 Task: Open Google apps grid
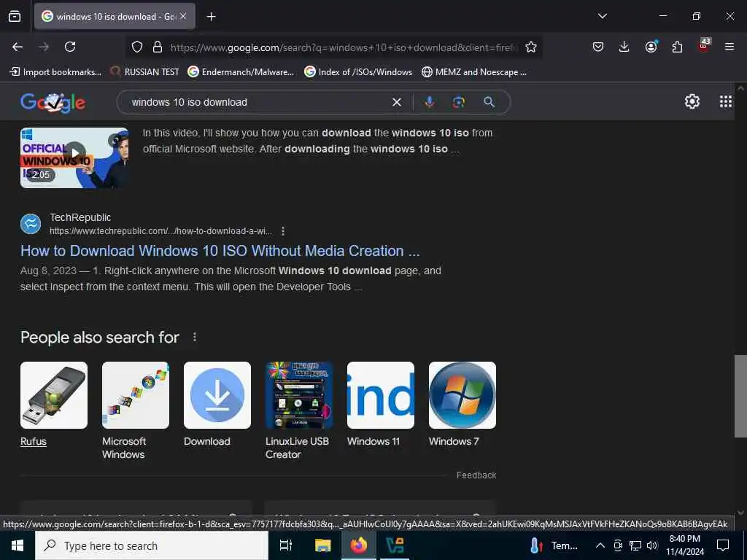[x=726, y=101]
